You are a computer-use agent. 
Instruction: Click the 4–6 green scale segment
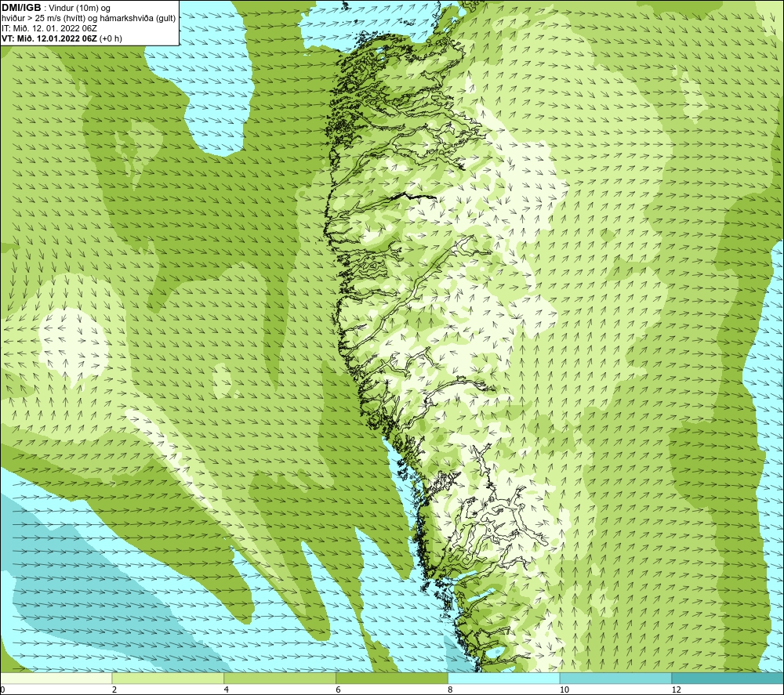(x=280, y=678)
